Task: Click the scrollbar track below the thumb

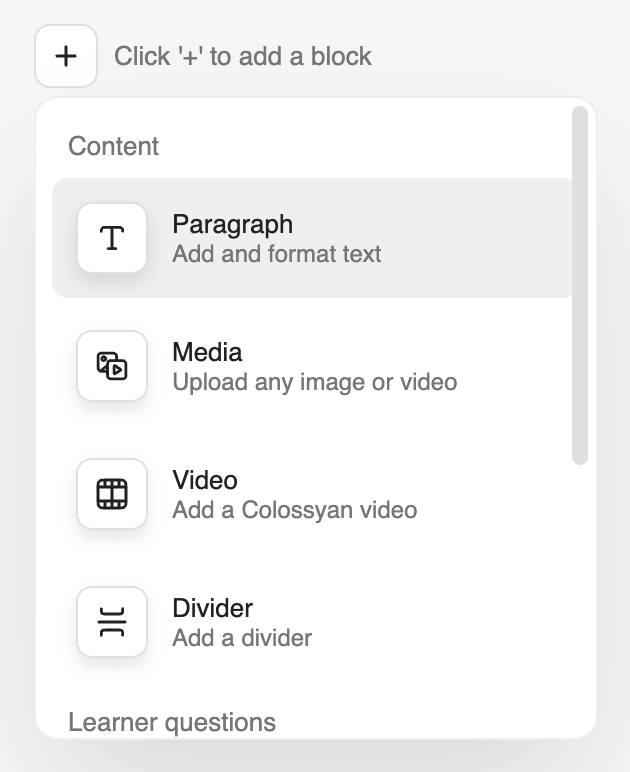Action: pyautogui.click(x=580, y=591)
